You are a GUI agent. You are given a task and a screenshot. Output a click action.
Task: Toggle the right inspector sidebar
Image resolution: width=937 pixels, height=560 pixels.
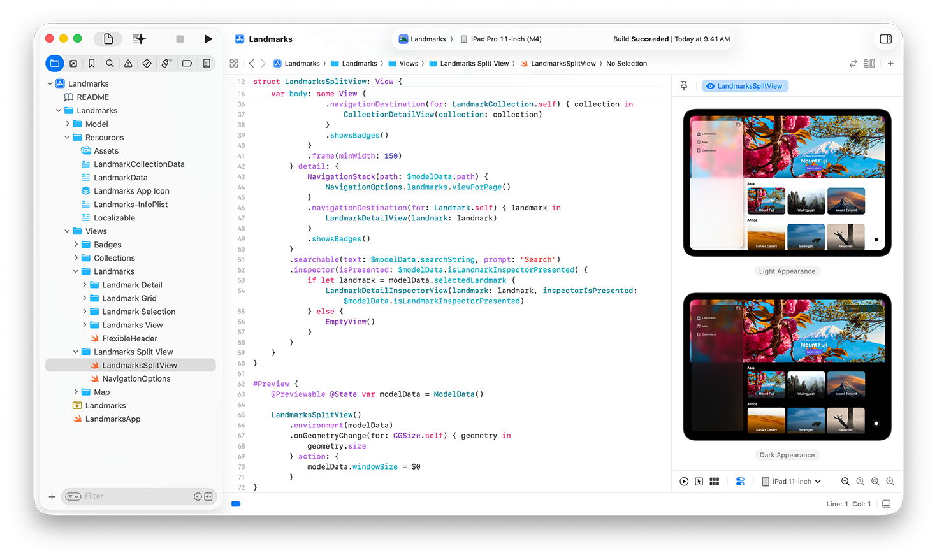pyautogui.click(x=885, y=39)
